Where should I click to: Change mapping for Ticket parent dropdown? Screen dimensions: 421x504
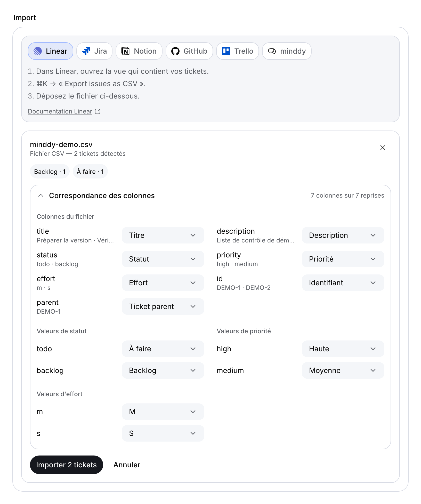point(163,306)
